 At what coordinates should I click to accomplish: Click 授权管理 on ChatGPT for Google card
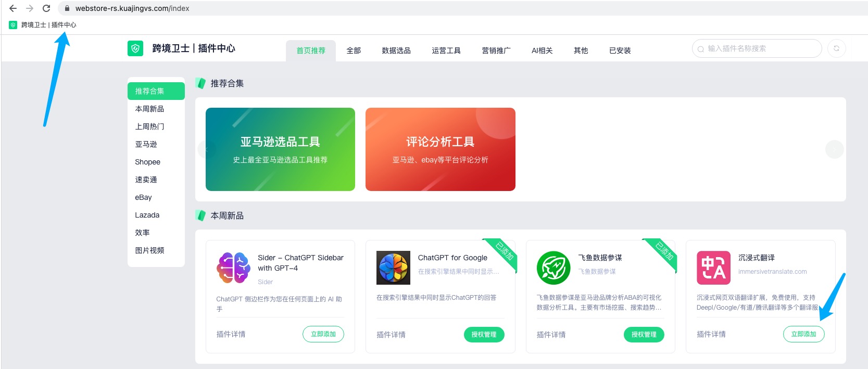(484, 334)
